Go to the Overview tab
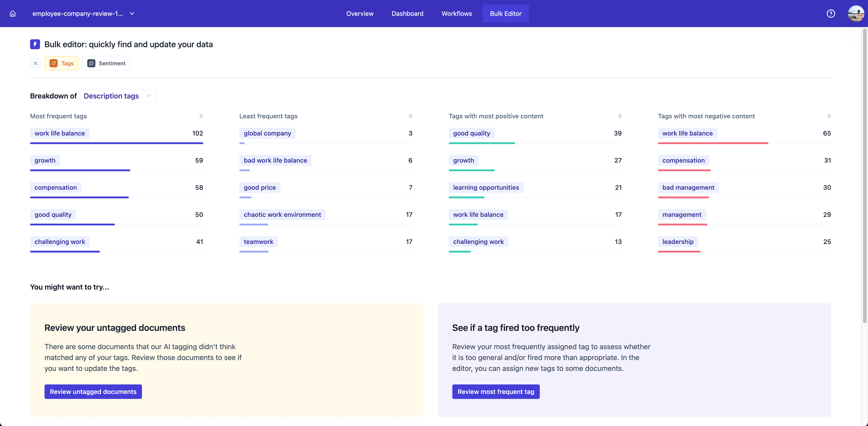The width and height of the screenshot is (868, 426). click(x=360, y=14)
